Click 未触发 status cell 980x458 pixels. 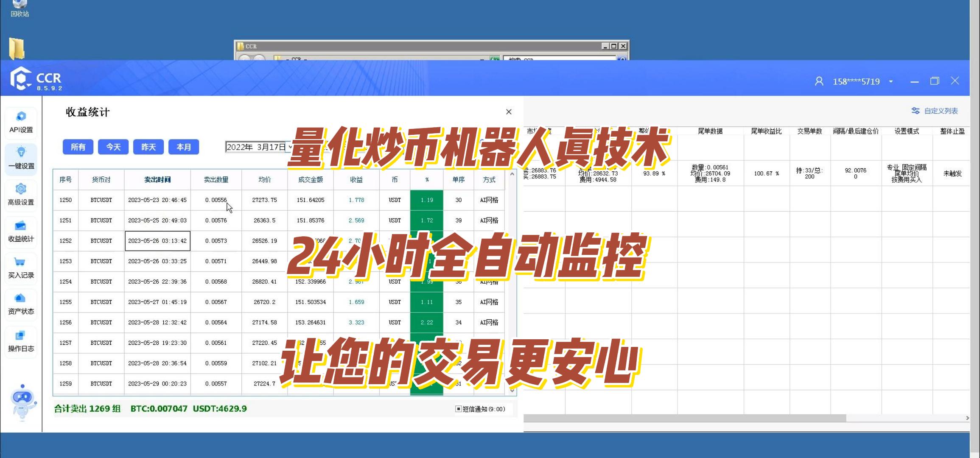tap(952, 173)
